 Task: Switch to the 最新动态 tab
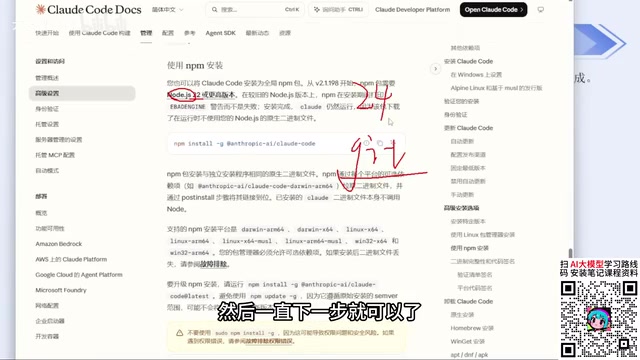click(257, 33)
